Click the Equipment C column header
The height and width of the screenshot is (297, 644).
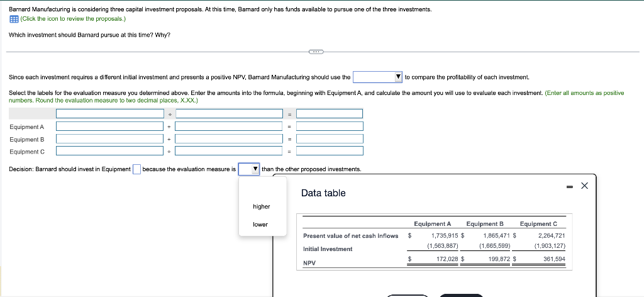(x=538, y=224)
